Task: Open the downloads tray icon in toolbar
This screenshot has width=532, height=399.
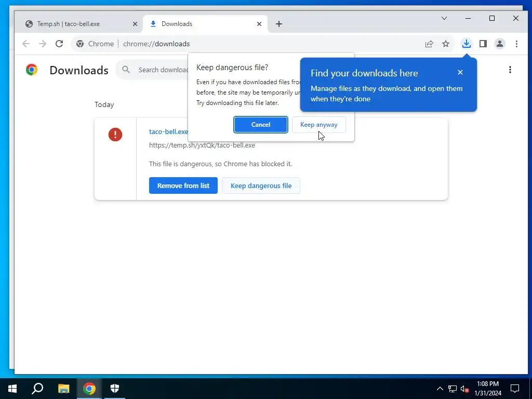Action: click(467, 44)
